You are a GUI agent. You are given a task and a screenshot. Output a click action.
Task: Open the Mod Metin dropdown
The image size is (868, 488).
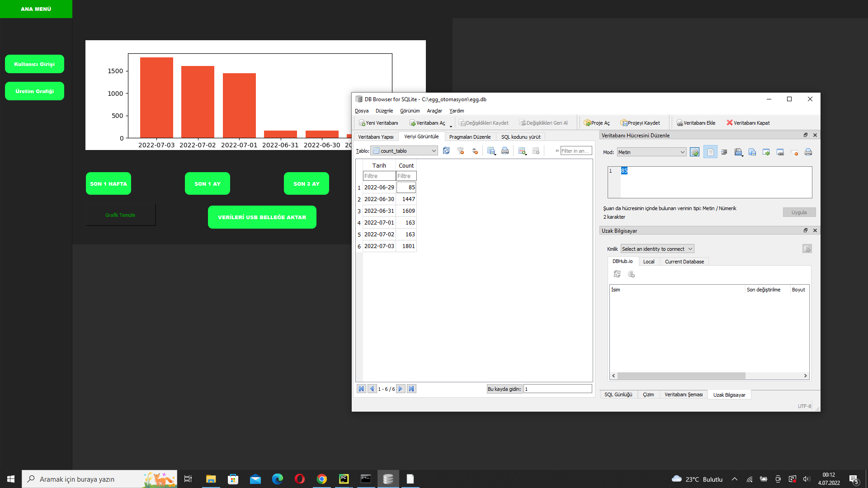click(651, 152)
